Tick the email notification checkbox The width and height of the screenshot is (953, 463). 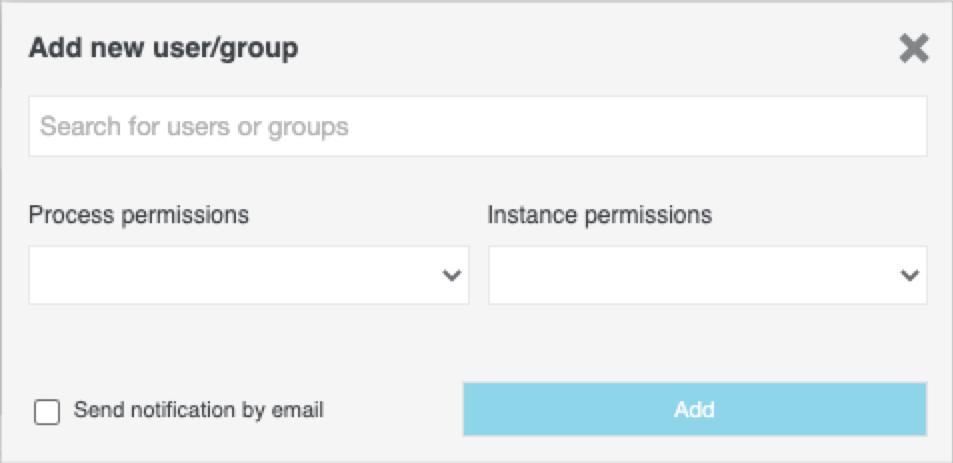47,411
